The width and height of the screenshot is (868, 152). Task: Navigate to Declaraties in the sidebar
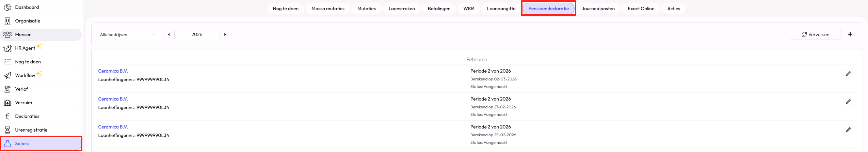pyautogui.click(x=27, y=116)
